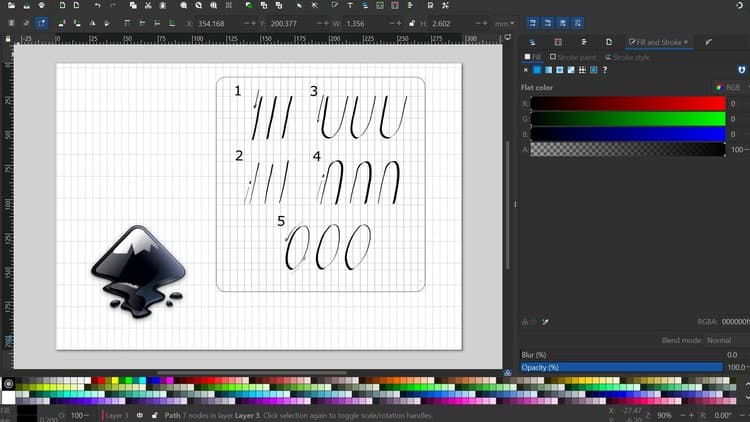Open Layer 3 selector in status bar
Viewport: 750px width, 422px height.
pos(115,415)
